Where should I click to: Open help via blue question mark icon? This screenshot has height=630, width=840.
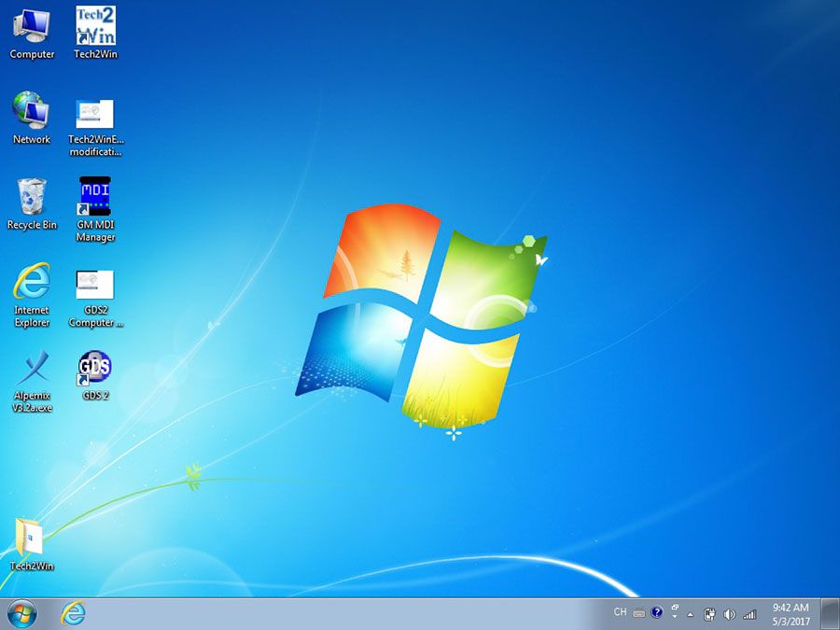click(656, 613)
